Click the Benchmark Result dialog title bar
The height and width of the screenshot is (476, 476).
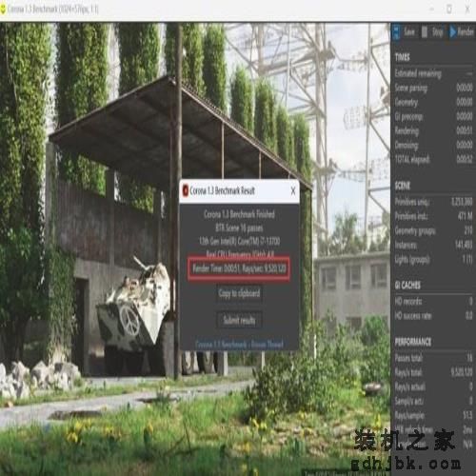[239, 191]
